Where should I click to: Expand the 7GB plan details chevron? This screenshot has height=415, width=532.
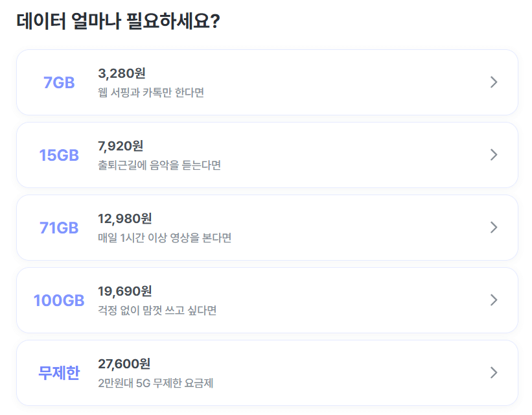tap(494, 82)
